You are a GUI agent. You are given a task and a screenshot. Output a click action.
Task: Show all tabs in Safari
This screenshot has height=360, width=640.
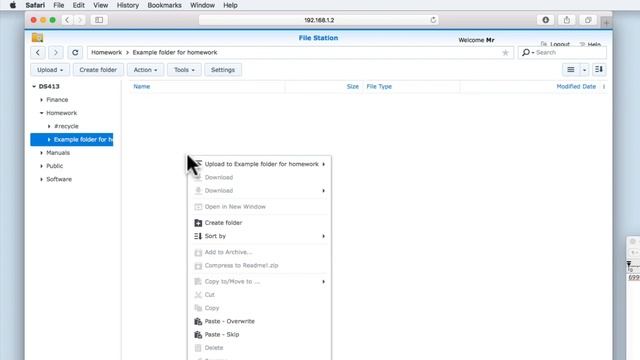coord(588,20)
